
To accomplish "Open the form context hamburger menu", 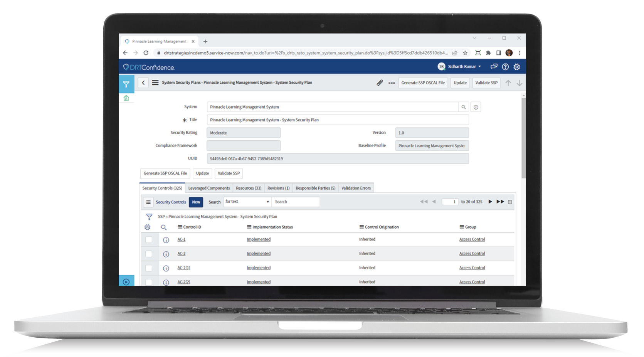I will coord(155,83).
